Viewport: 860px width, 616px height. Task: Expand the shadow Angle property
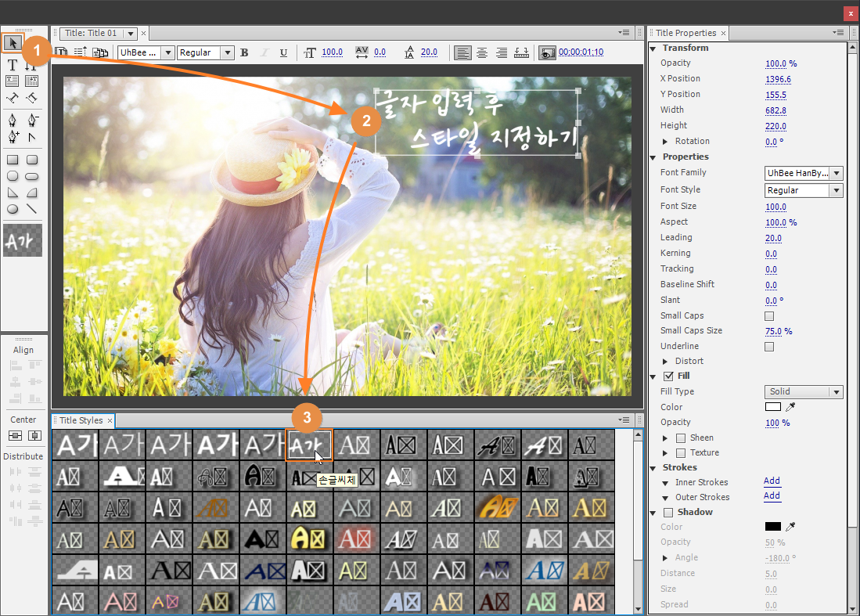click(665, 558)
